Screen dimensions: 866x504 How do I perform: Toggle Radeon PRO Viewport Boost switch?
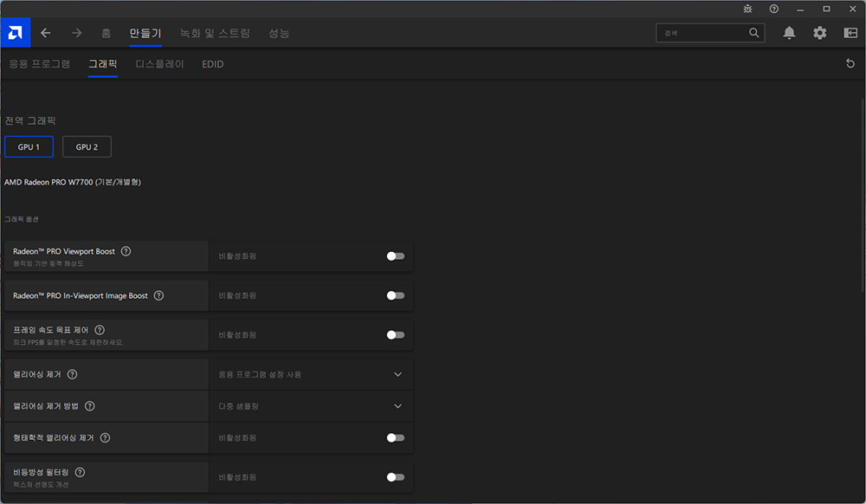pyautogui.click(x=395, y=256)
